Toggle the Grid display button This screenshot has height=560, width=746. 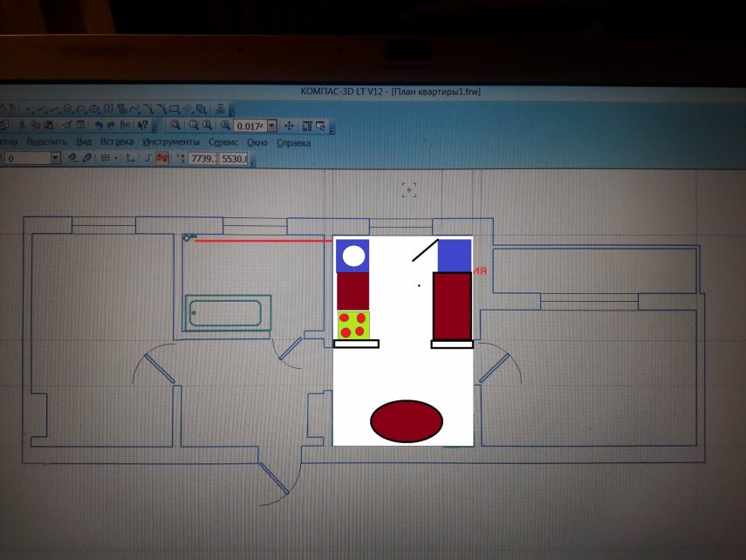(x=105, y=158)
